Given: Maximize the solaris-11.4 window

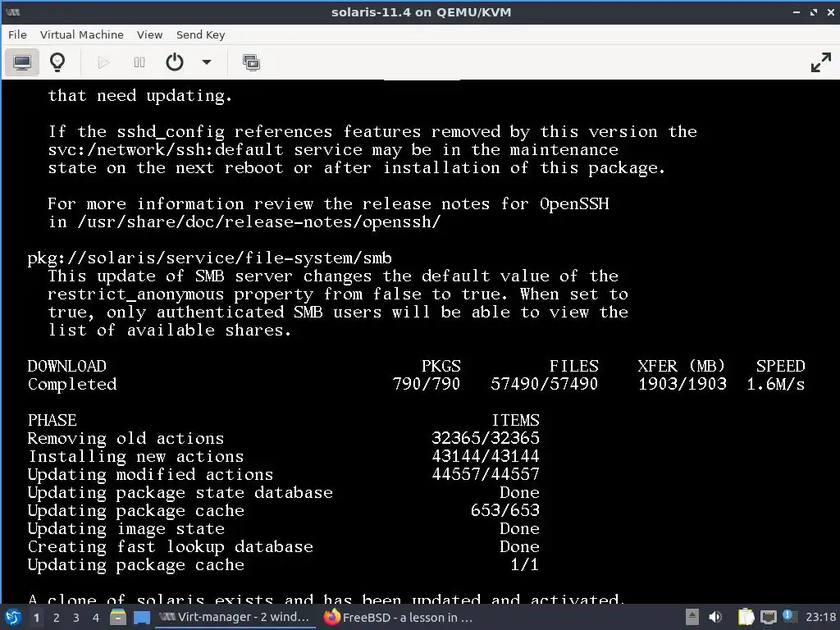Looking at the screenshot, I should tap(814, 11).
